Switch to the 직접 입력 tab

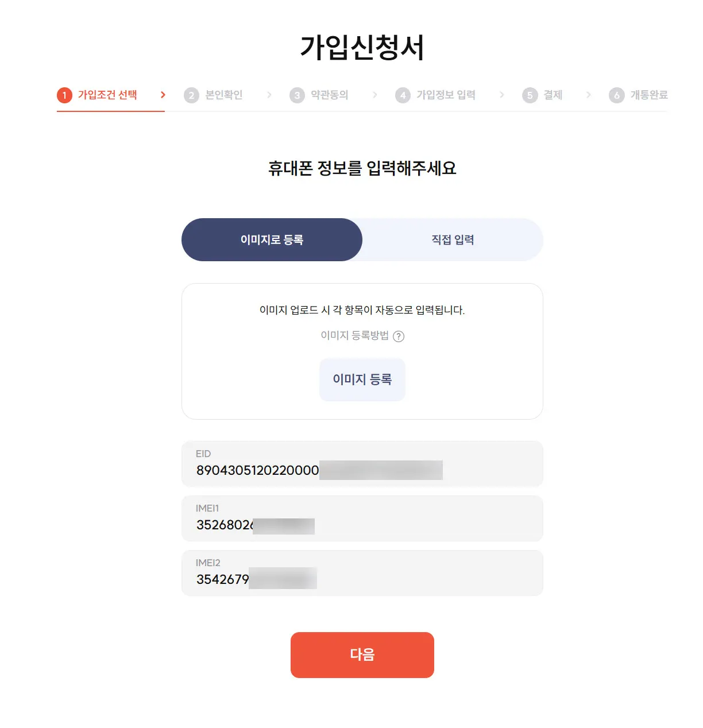point(453,240)
